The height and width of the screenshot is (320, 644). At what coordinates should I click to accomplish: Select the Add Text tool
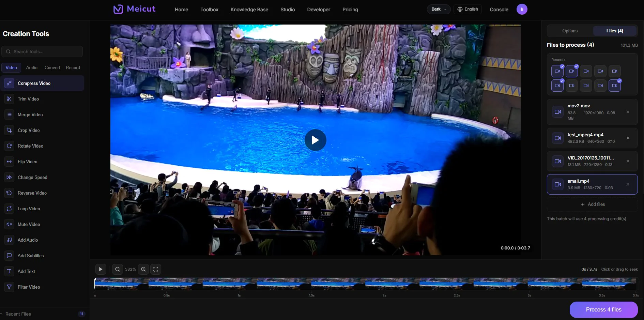pyautogui.click(x=42, y=271)
